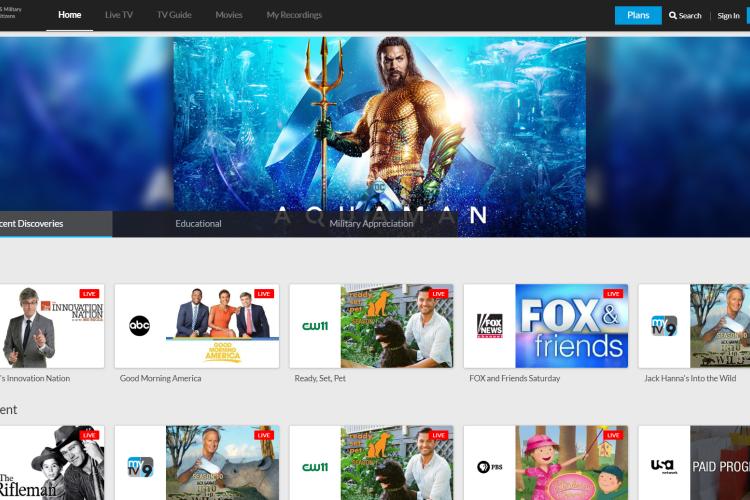Click the Innovation Nation title text
Screen dimensions: 750x500
pos(35,378)
